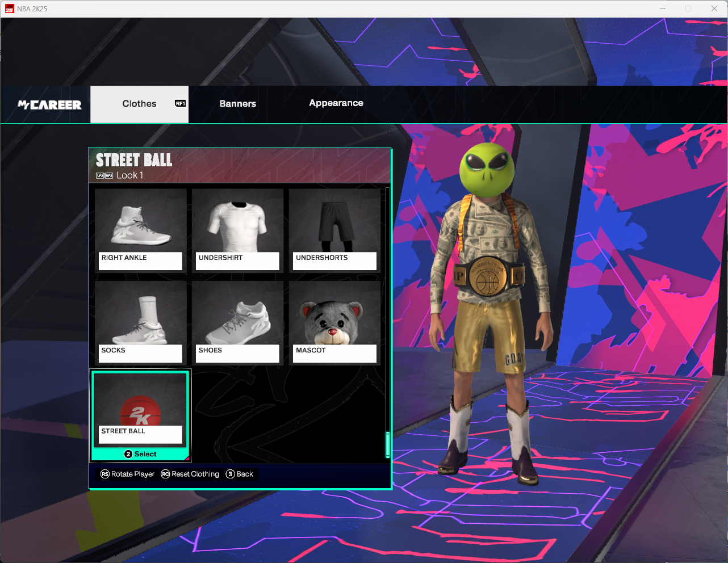This screenshot has width=728, height=563.
Task: Open the Socks clothing slot
Action: click(x=140, y=322)
